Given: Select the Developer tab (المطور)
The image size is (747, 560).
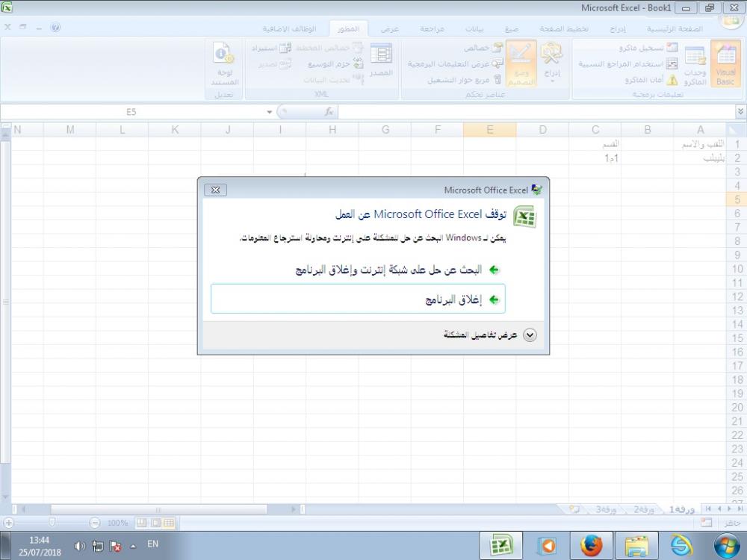Looking at the screenshot, I should [348, 29].
